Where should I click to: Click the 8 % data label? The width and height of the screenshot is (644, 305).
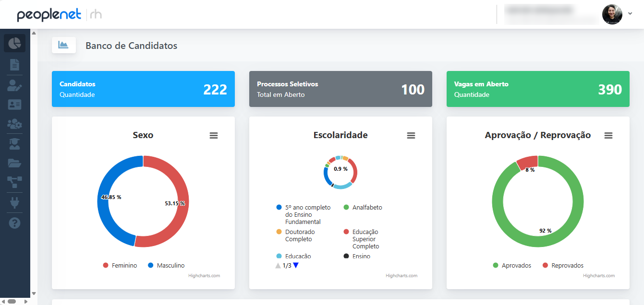click(x=530, y=170)
